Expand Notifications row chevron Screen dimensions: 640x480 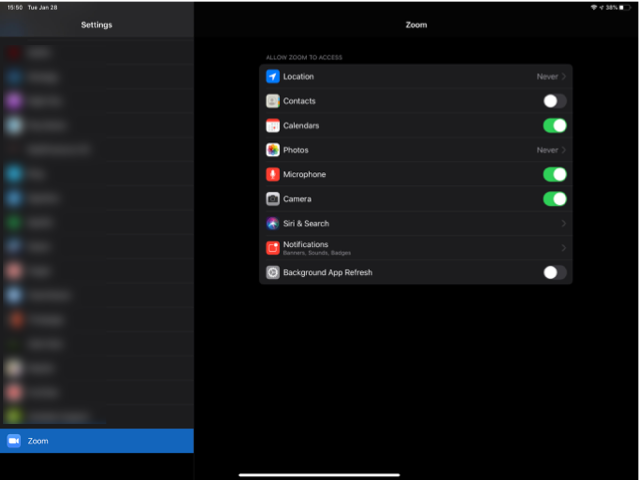point(564,248)
